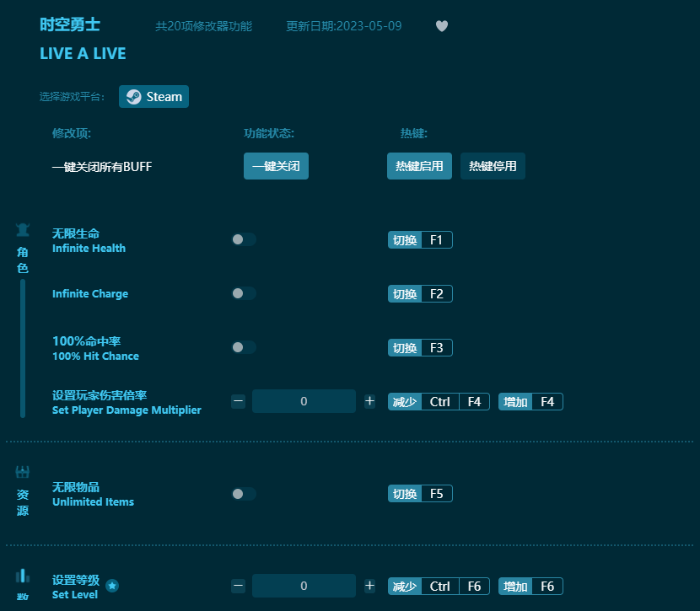Click 增加 F4 to raise damage multiplier
This screenshot has width=700, height=611.
point(530,401)
